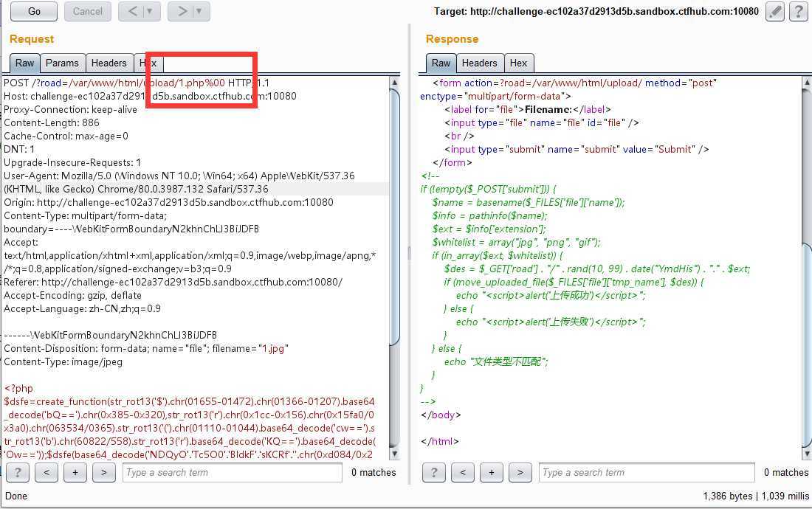Open the Response Headers tab
The image size is (812, 509).
pos(480,63)
